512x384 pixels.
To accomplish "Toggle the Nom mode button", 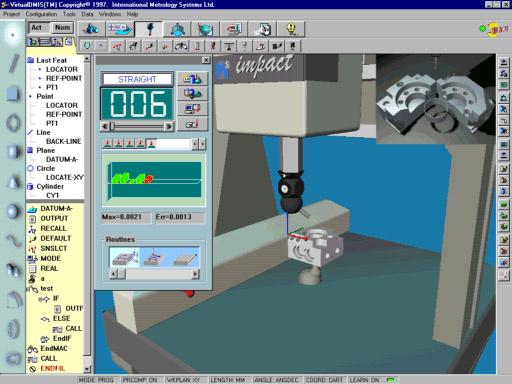I will click(x=62, y=28).
